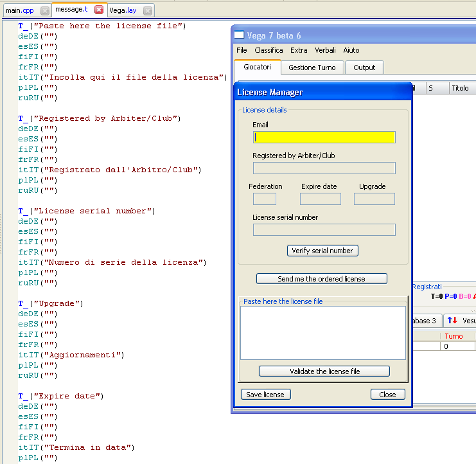The width and height of the screenshot is (476, 464).
Task: Close the Vega.lay editor tab
Action: point(147,10)
